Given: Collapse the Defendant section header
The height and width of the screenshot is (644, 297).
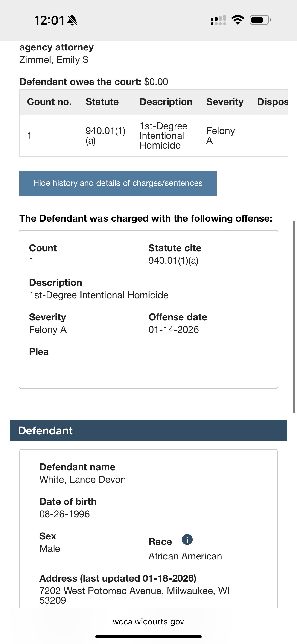Looking at the screenshot, I should [x=148, y=430].
